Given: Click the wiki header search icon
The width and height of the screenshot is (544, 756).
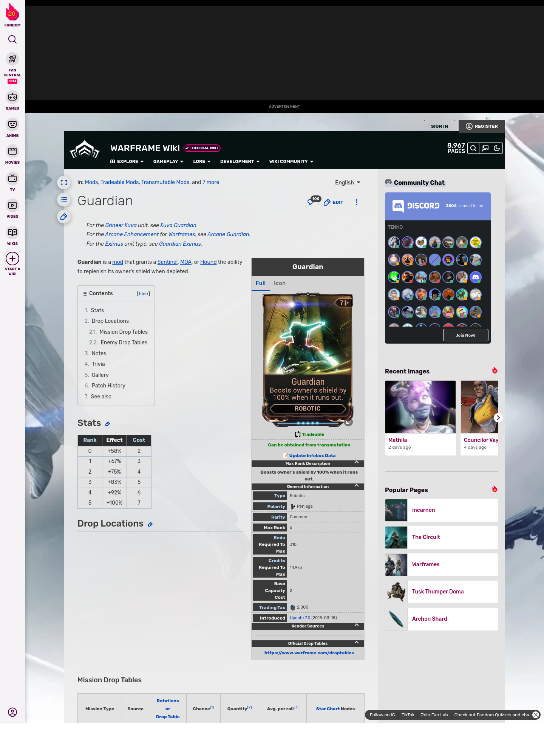Looking at the screenshot, I should (473, 148).
